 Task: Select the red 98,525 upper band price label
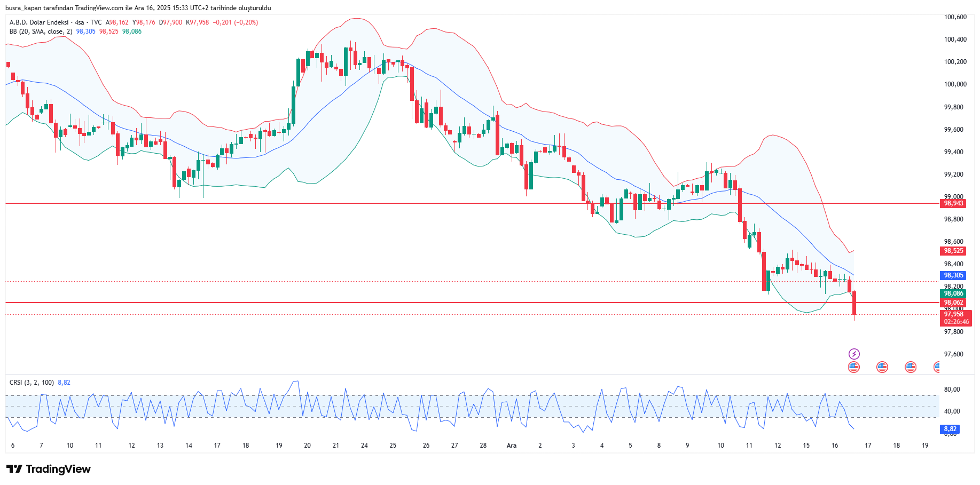[x=953, y=251]
